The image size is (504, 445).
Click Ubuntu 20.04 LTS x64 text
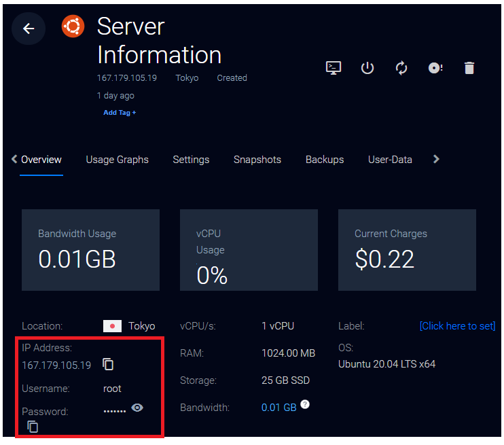point(386,364)
